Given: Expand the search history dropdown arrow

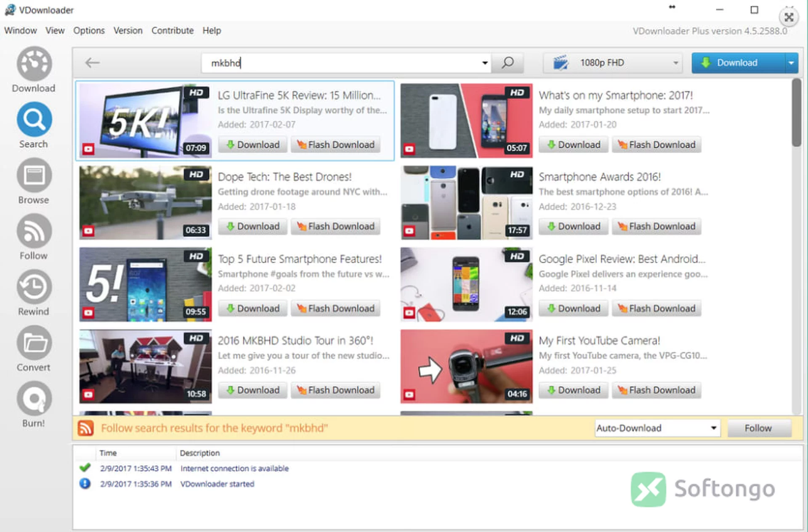Looking at the screenshot, I should click(x=485, y=63).
